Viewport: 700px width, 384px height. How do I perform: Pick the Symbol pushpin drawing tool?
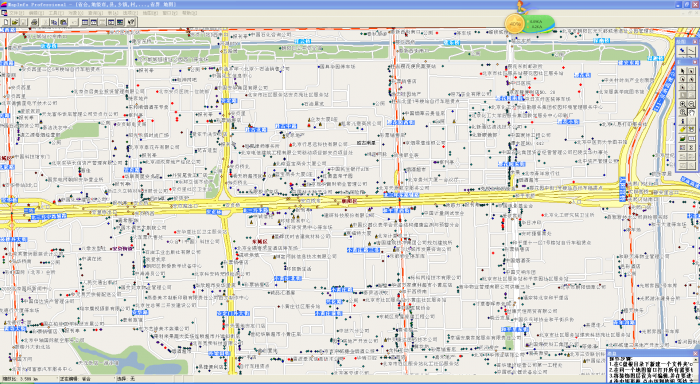click(x=682, y=50)
